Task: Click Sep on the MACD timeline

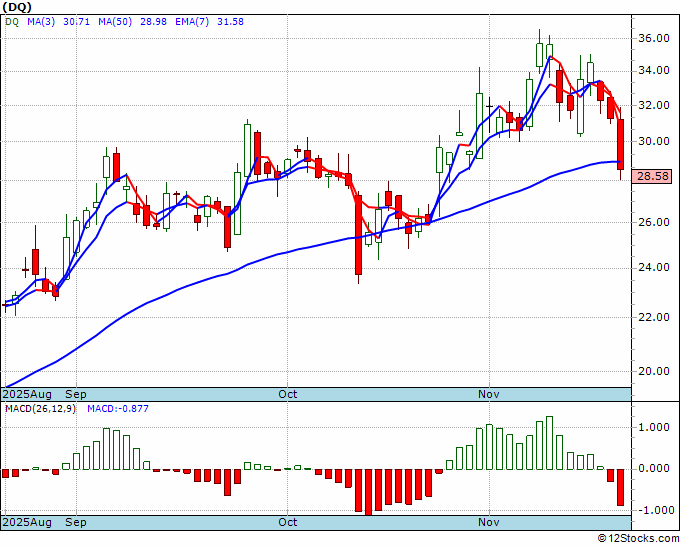Action: coord(76,522)
